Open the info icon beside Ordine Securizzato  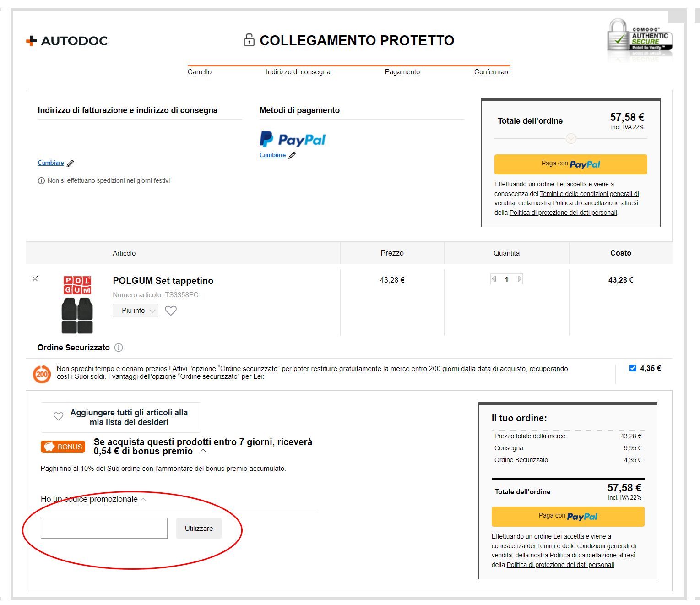(x=119, y=348)
